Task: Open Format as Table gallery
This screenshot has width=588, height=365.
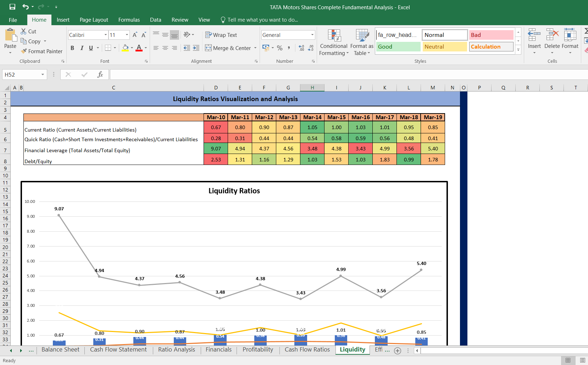Action: [x=362, y=42]
